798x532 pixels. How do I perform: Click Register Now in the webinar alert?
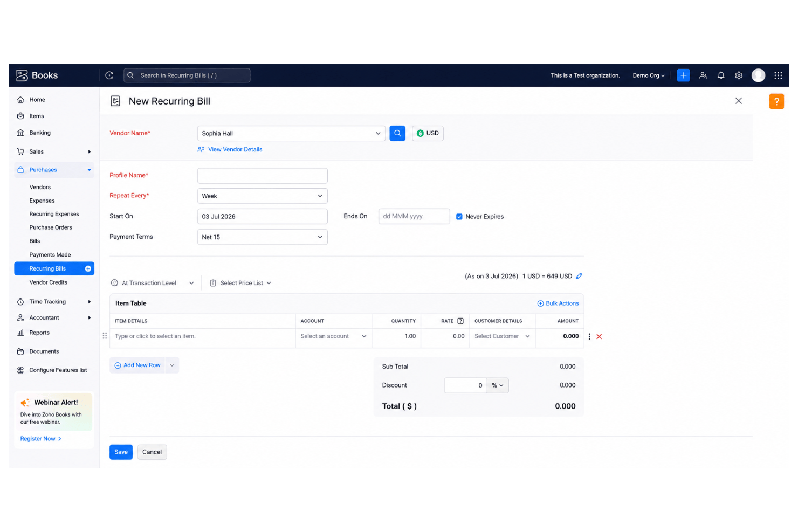[41, 439]
